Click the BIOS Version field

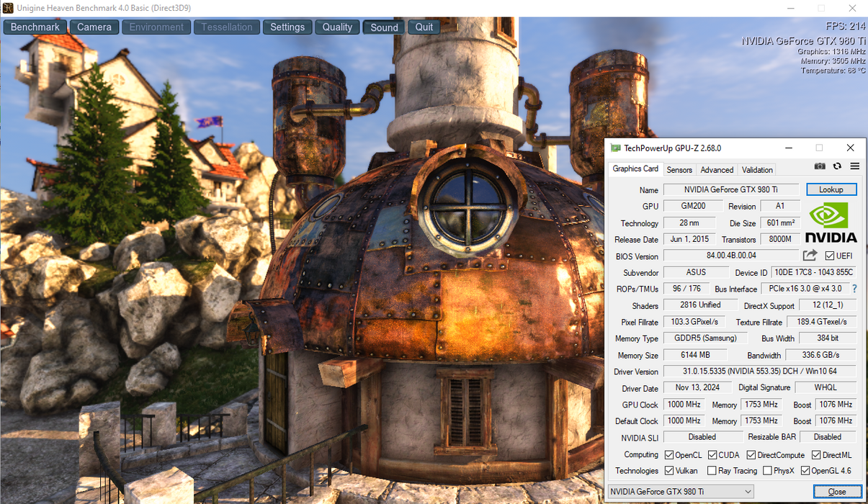tap(730, 256)
